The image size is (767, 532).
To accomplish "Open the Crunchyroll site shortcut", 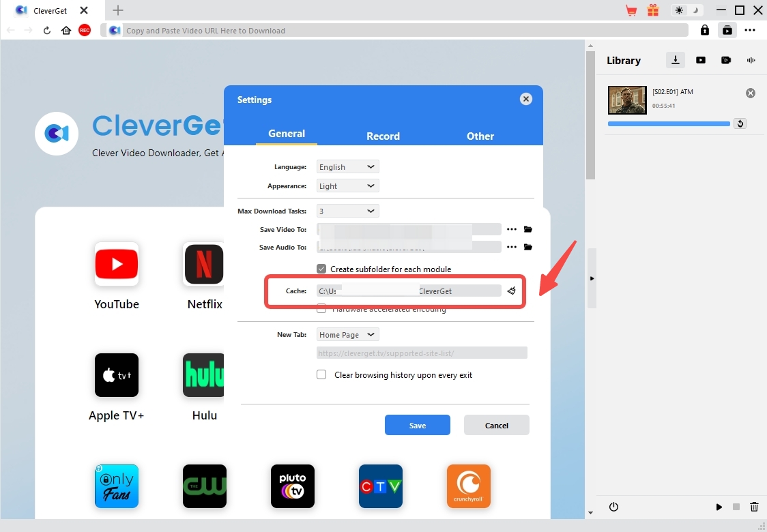I will tap(469, 486).
